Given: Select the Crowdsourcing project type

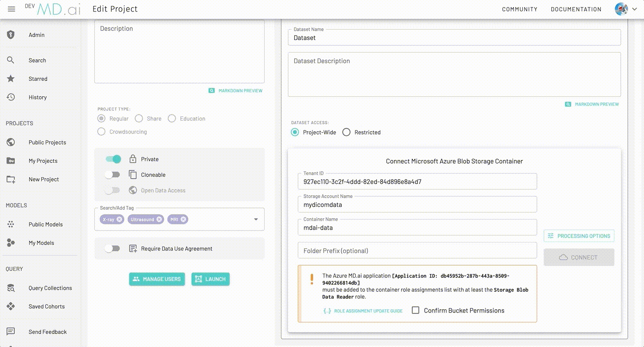Looking at the screenshot, I should (x=101, y=132).
